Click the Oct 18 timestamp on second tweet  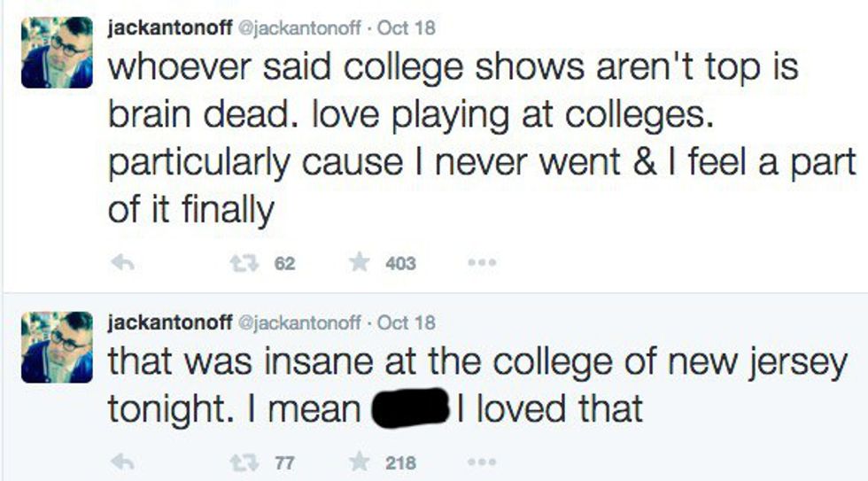(x=407, y=322)
